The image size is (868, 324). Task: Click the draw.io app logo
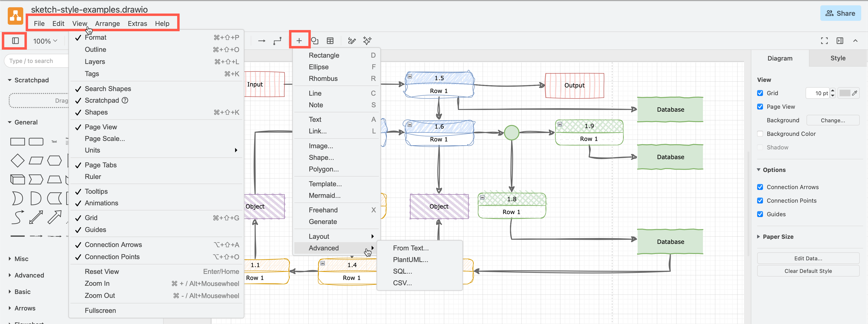[15, 16]
